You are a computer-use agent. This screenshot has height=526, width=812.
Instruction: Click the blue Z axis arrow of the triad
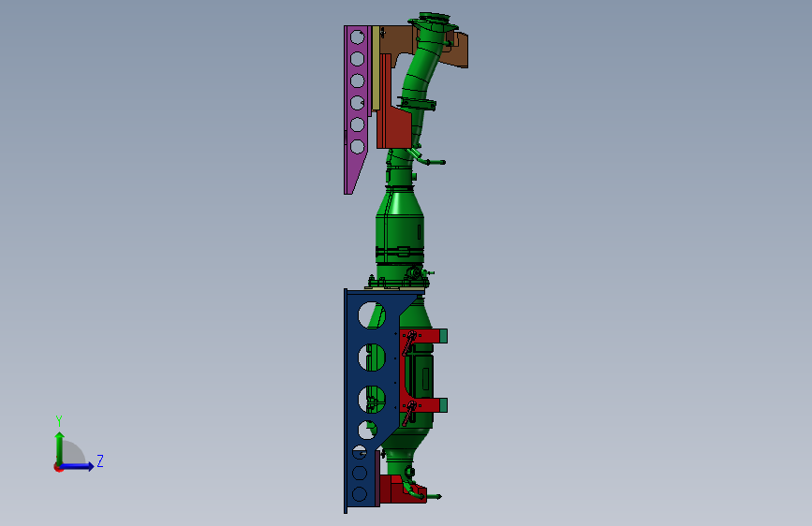coord(78,466)
